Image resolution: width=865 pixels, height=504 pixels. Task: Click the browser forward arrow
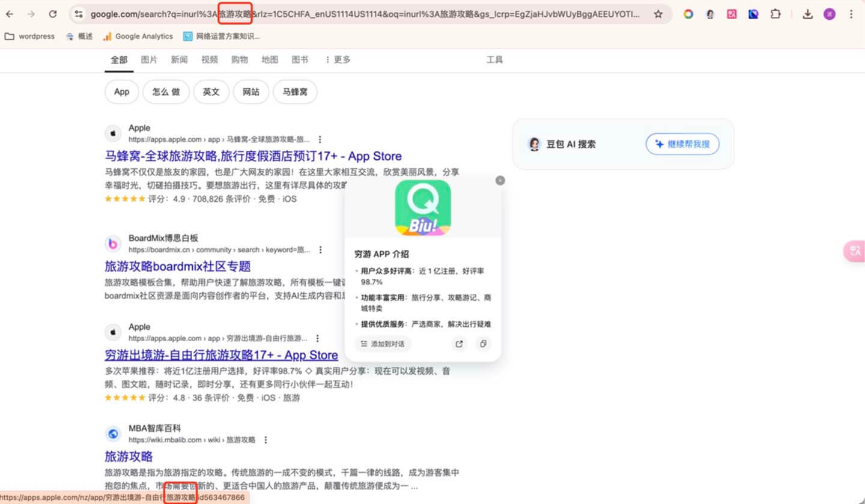coord(31,14)
